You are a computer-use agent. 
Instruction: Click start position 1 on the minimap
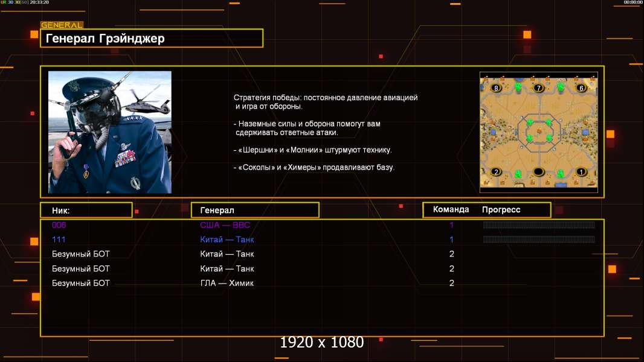pos(581,172)
